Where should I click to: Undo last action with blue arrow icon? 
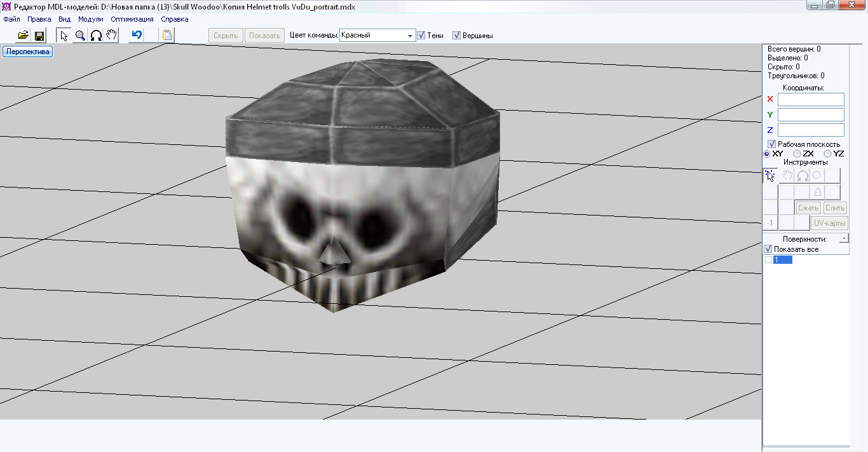tap(136, 35)
